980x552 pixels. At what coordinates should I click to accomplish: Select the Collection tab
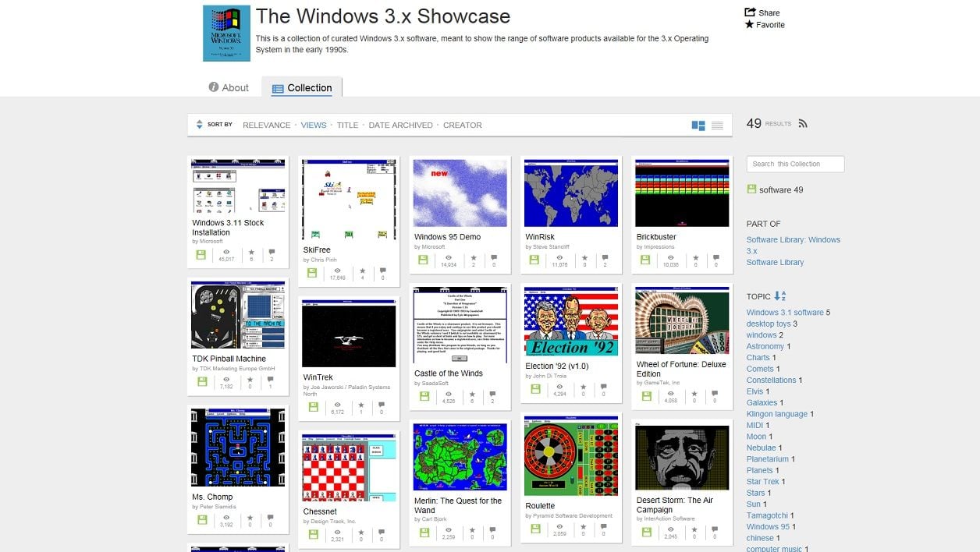tap(302, 88)
